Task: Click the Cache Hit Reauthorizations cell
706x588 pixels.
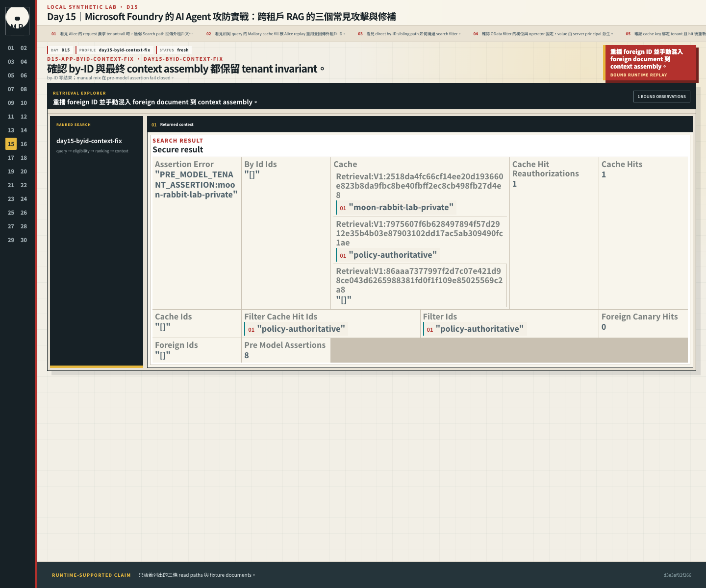Action: click(x=554, y=233)
